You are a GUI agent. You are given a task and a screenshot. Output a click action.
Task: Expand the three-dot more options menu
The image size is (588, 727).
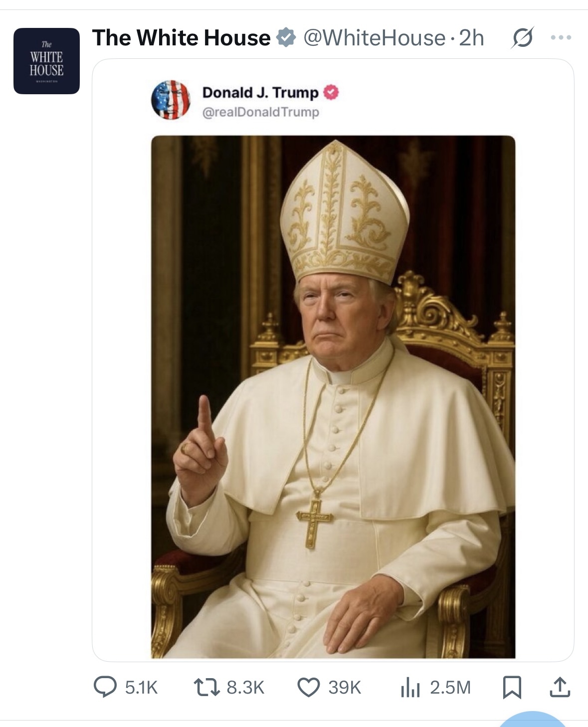click(561, 37)
